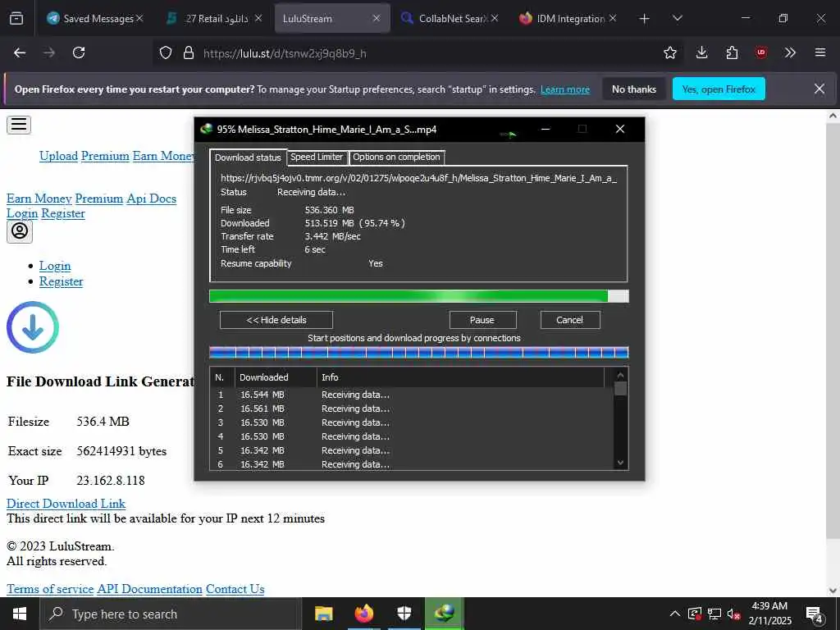Viewport: 840px width, 630px height.
Task: Click the IDM icon in dialog title bar
Action: pos(206,129)
